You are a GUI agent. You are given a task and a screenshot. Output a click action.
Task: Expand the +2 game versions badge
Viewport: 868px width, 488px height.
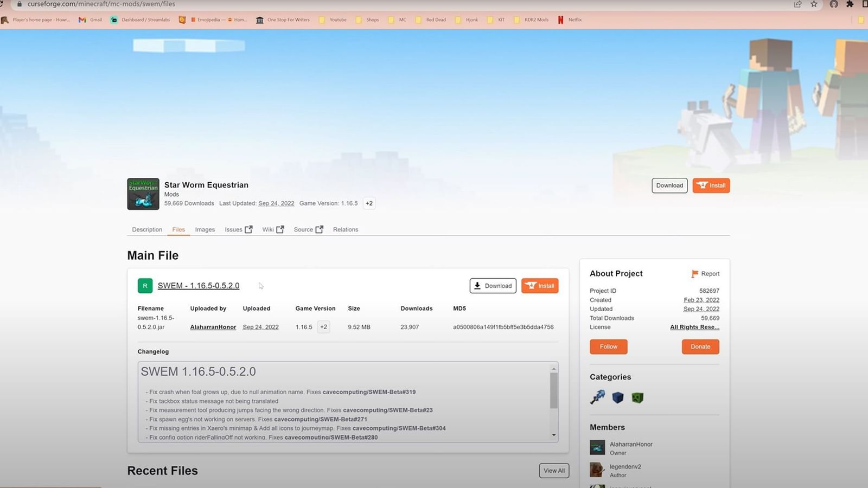[369, 203]
